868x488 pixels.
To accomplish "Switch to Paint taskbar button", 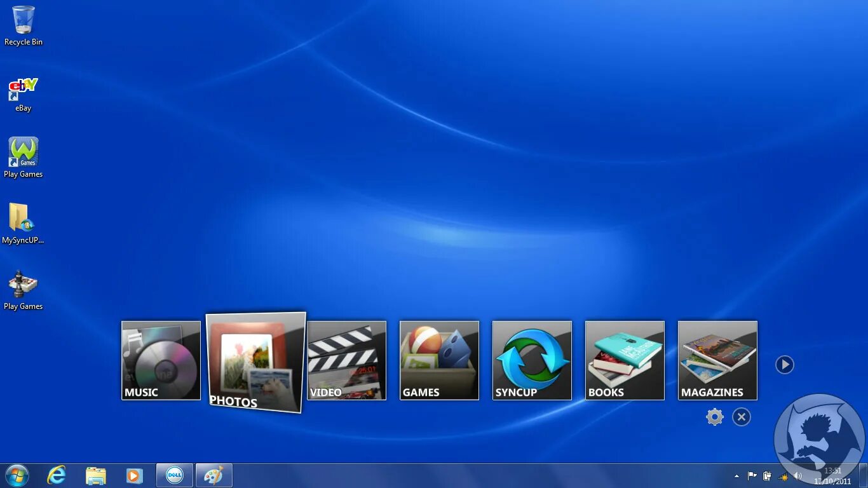I will click(x=214, y=475).
